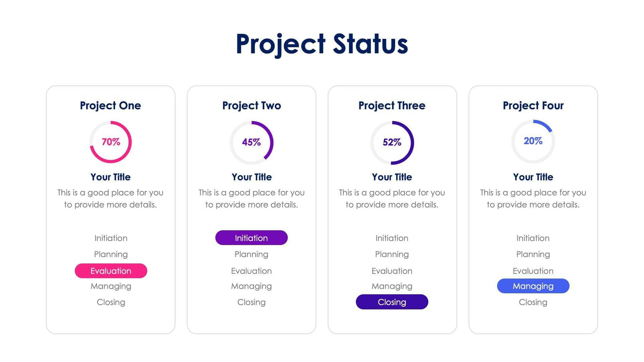
Task: Click Your Title under Project Two
Action: click(251, 177)
